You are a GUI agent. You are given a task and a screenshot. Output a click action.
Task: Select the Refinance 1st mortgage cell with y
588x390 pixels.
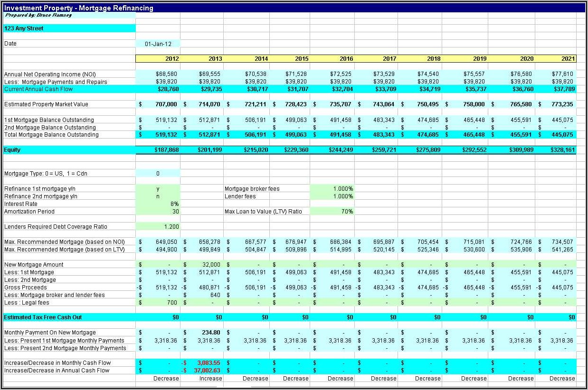point(158,189)
